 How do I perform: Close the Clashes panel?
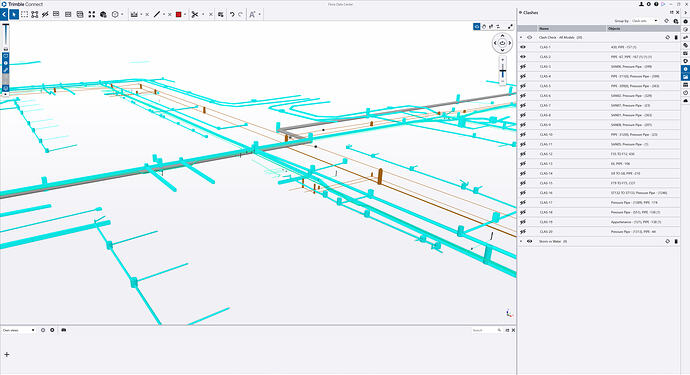[677, 12]
